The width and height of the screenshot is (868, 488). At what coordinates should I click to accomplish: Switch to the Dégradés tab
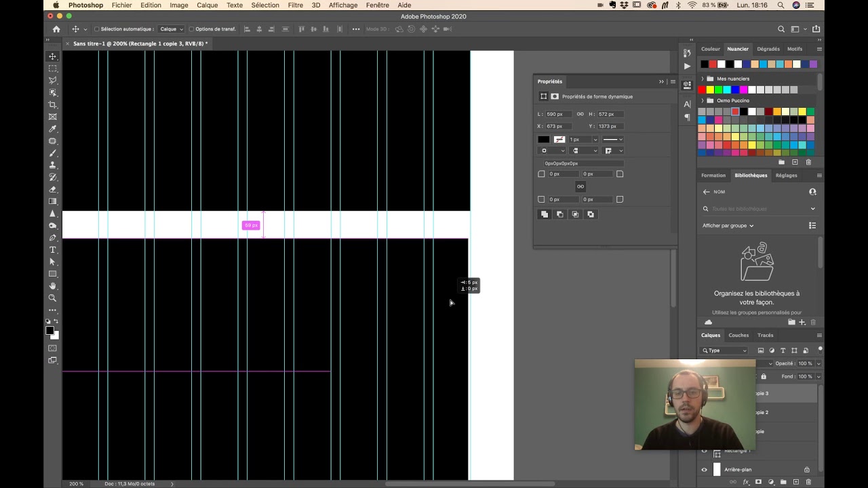pos(768,49)
